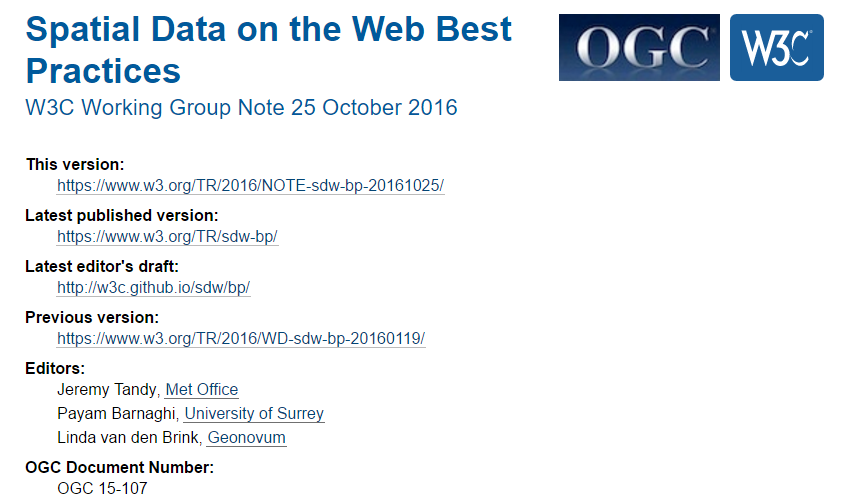Open the previous version WD-sdw-bp-20160119 link

pyautogui.click(x=241, y=339)
